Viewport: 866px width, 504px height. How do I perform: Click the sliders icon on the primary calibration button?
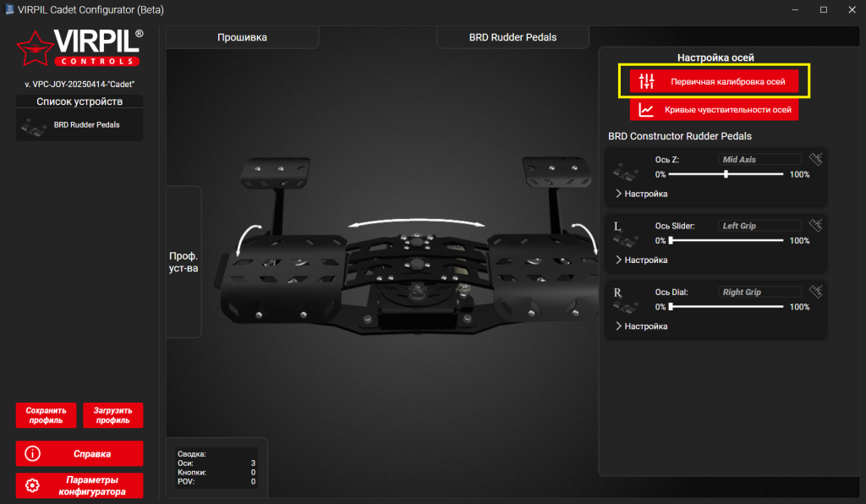pyautogui.click(x=646, y=82)
